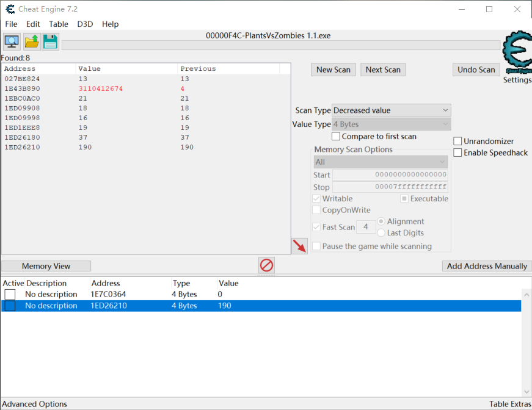Click the Active column header

[13, 283]
